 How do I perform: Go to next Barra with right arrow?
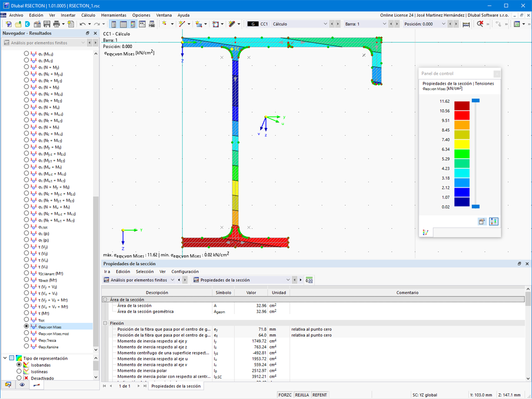click(x=396, y=24)
